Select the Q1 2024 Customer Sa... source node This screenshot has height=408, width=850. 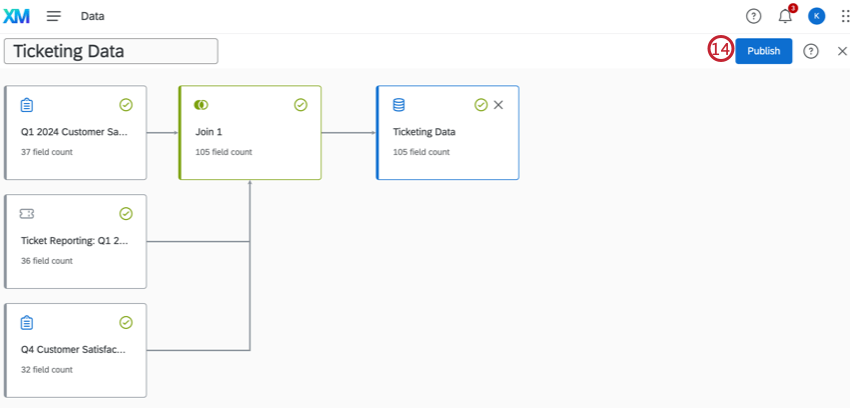(75, 132)
